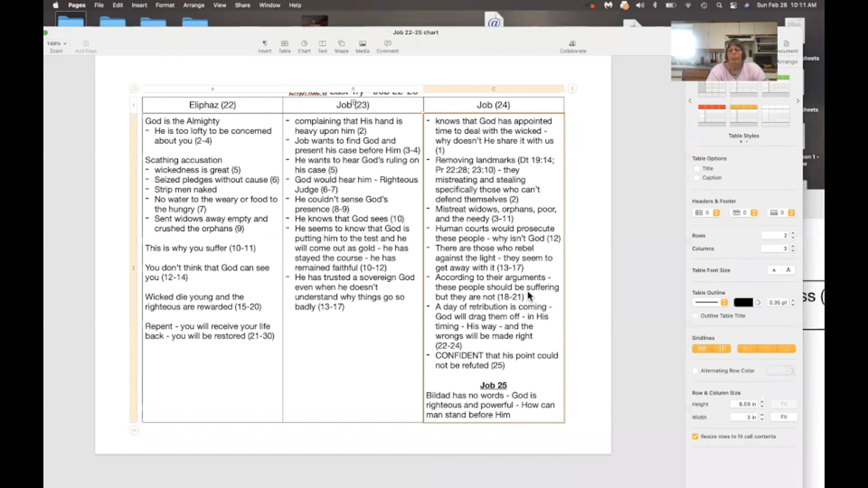The image size is (868, 488).
Task: Show previous table styles with left arrow
Action: [x=690, y=101]
